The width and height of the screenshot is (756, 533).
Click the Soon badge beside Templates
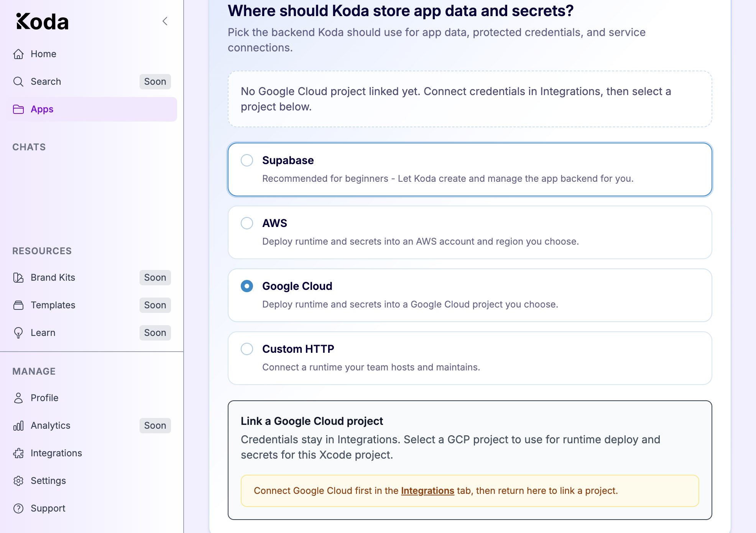click(155, 305)
